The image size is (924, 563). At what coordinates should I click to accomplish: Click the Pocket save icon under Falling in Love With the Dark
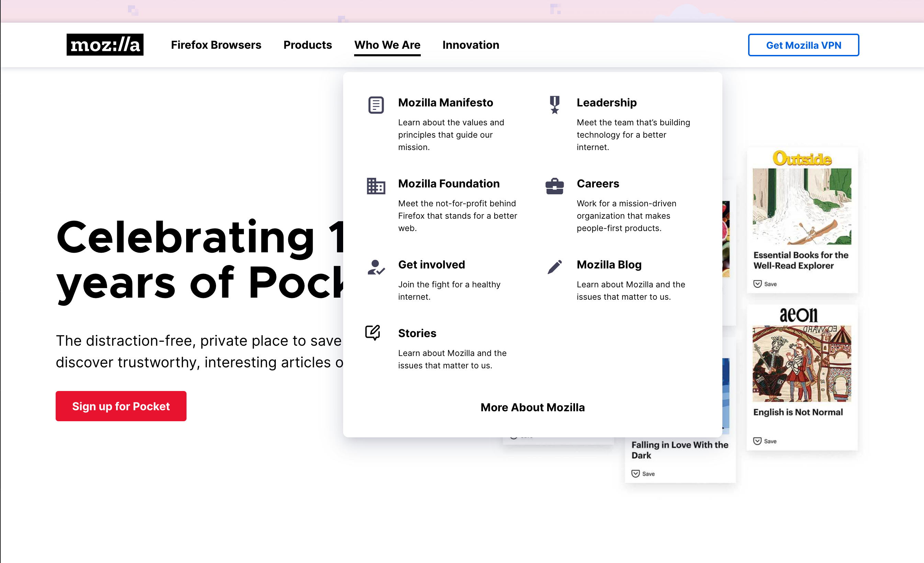click(635, 474)
